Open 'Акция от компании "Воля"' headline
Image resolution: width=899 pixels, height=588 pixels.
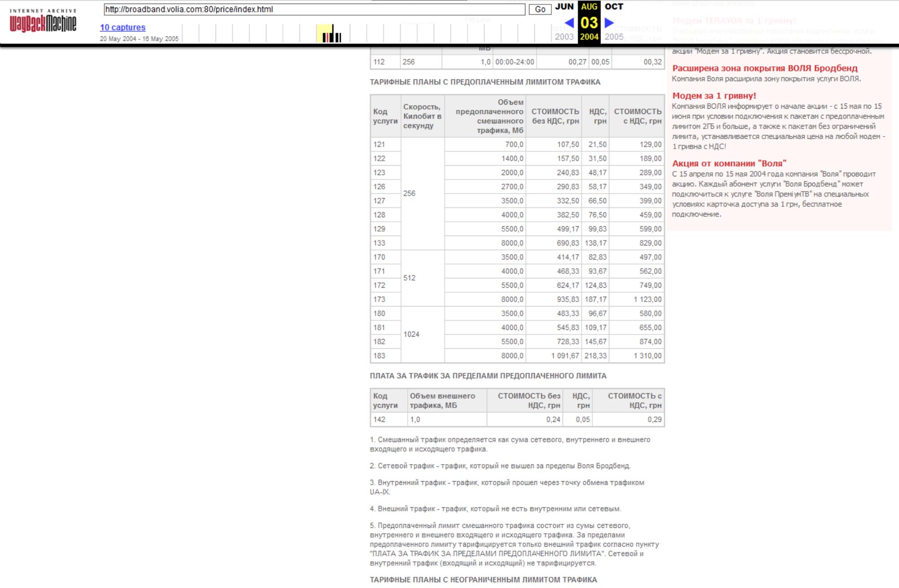729,163
